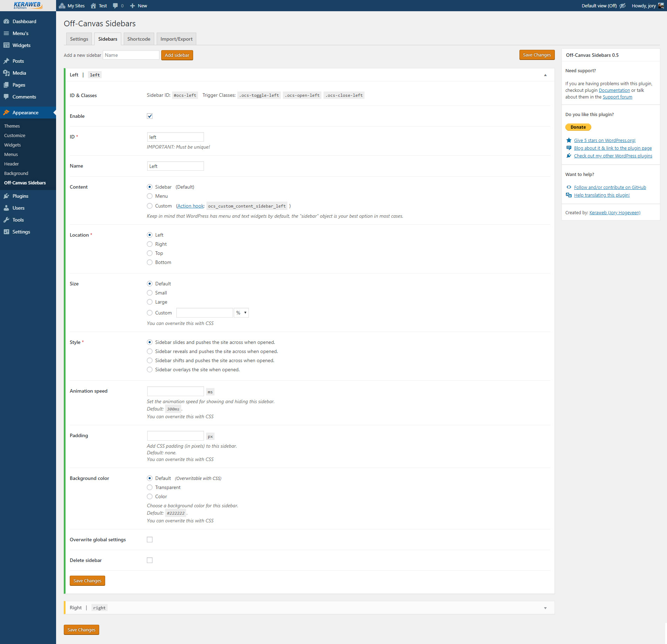Expand the Right sidebar panel arrow
This screenshot has height=644, width=667.
pos(545,608)
